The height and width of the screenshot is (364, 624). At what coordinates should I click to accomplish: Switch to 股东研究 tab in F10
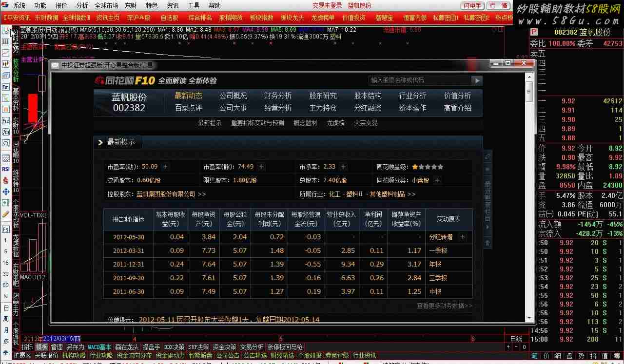coord(323,96)
